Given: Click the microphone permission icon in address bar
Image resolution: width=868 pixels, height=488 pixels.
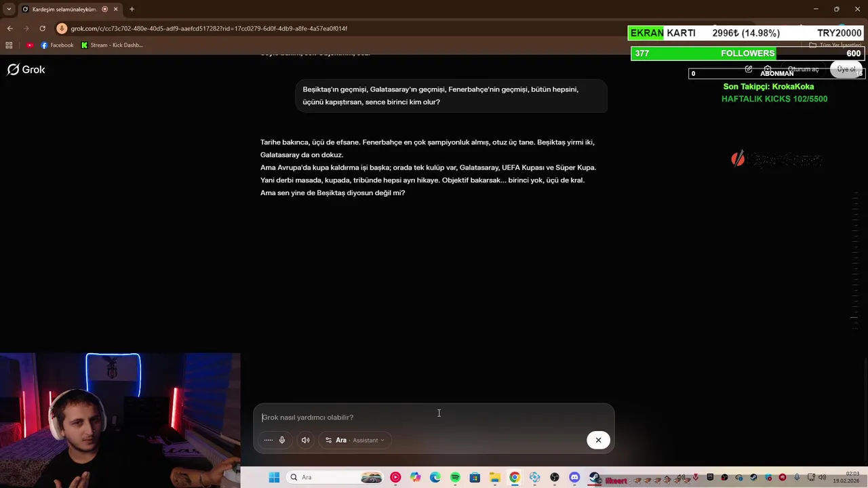Looking at the screenshot, I should pos(62,28).
